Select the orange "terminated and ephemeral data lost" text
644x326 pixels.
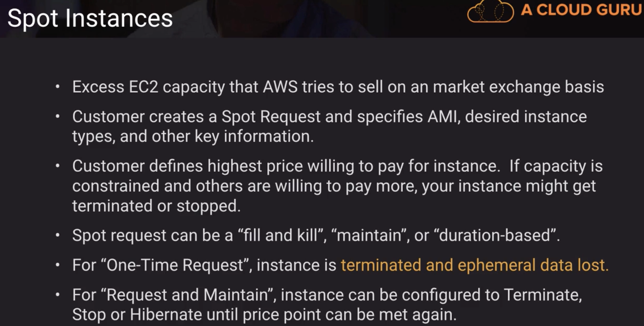[x=474, y=265]
